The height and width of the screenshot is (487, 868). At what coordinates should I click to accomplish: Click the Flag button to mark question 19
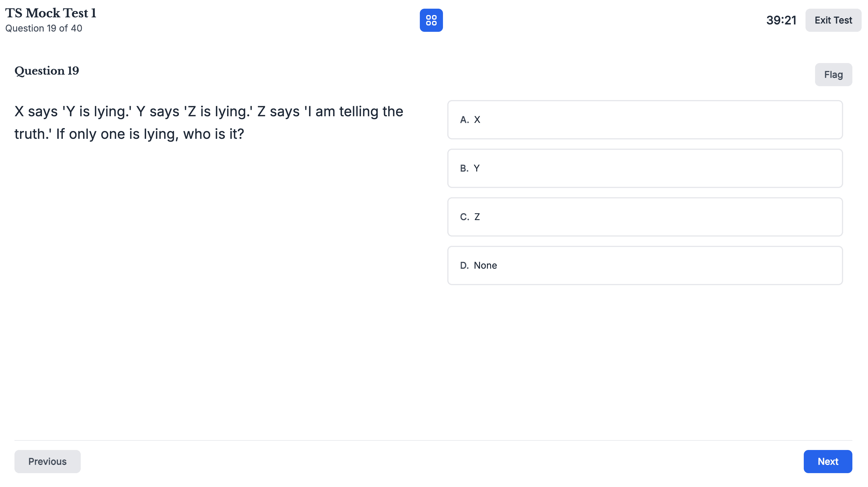pyautogui.click(x=833, y=74)
